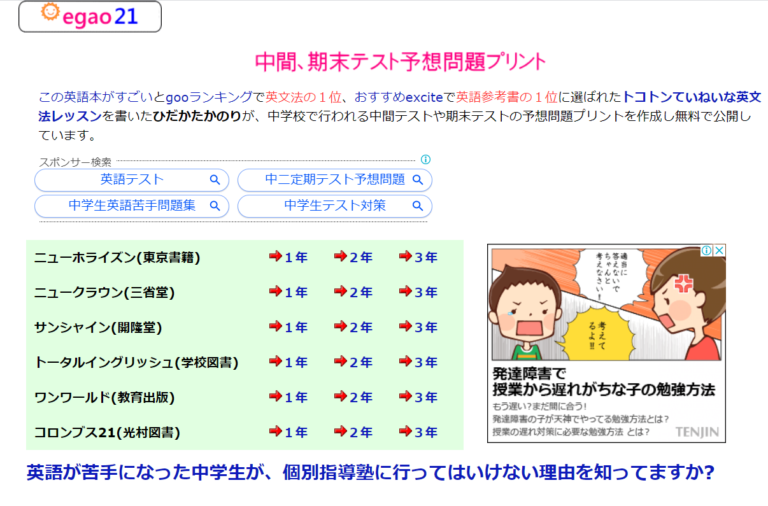
Task: Click the トコトンていねいな英文法レッスン book link
Action: [691, 97]
